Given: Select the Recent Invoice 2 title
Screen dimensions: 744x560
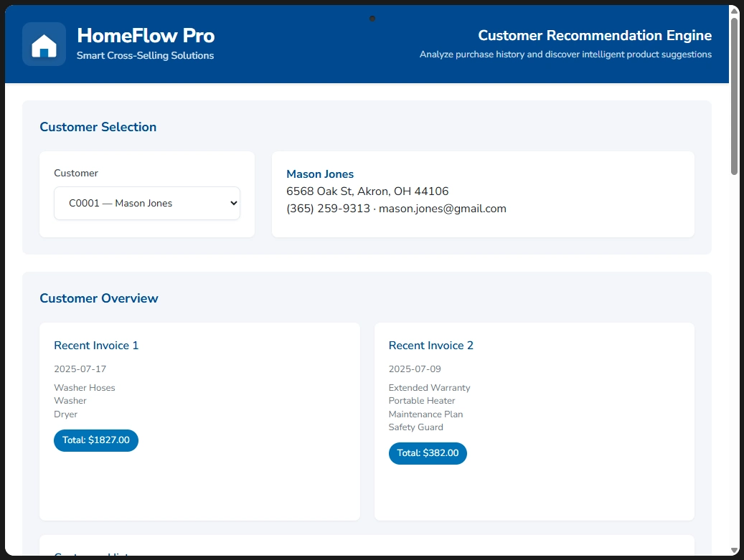Looking at the screenshot, I should tap(430, 346).
